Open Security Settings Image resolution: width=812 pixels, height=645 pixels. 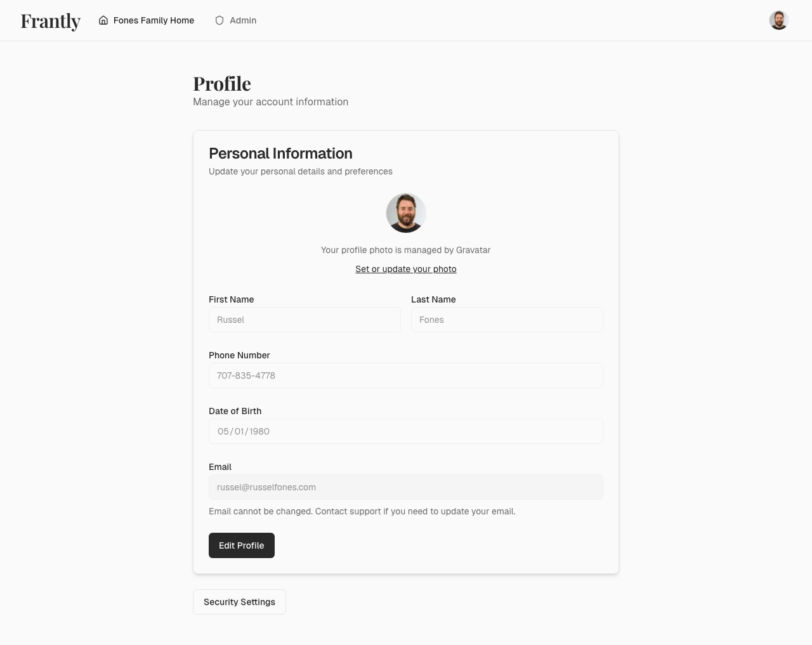tap(239, 601)
